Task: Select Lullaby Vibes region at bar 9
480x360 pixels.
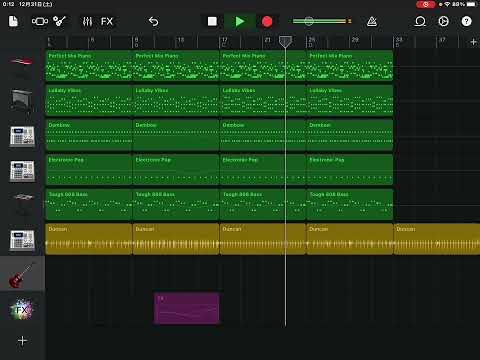Action: 176,100
